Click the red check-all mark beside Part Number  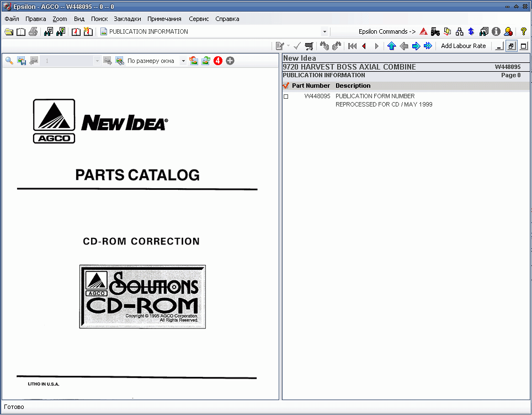(x=286, y=86)
